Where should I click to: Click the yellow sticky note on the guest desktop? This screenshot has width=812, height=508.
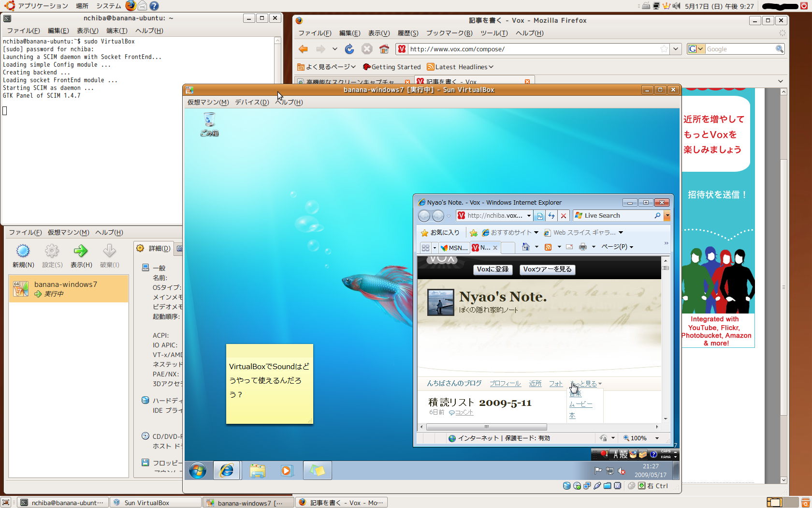[270, 384]
